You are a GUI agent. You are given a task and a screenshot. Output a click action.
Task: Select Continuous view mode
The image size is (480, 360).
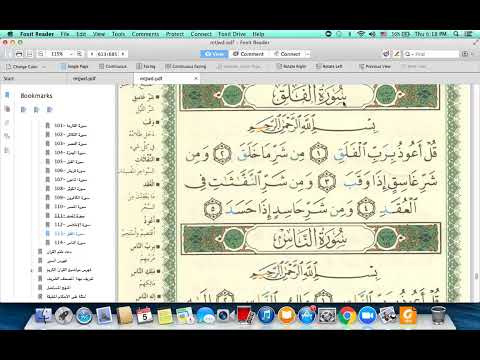(113, 67)
